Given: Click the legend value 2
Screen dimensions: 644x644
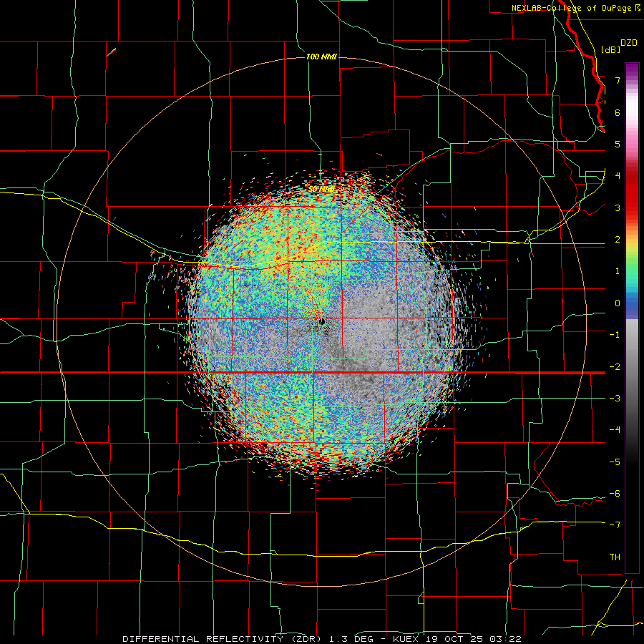Looking at the screenshot, I should click(x=618, y=240).
